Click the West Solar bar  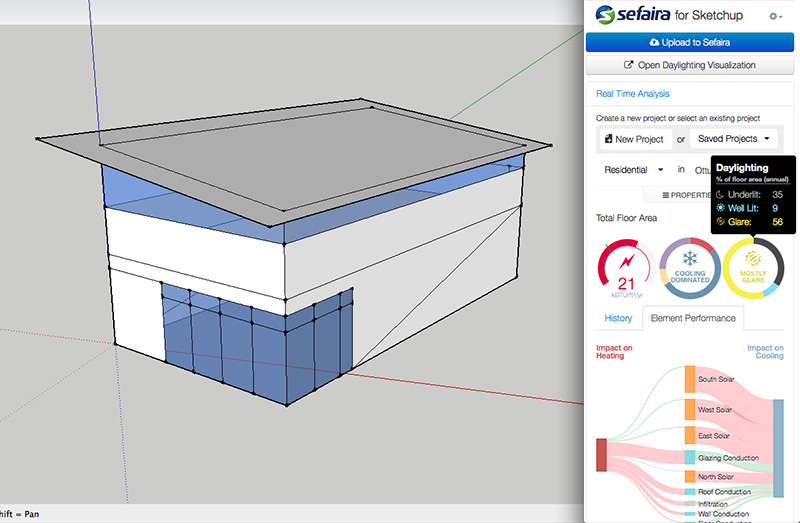[690, 409]
